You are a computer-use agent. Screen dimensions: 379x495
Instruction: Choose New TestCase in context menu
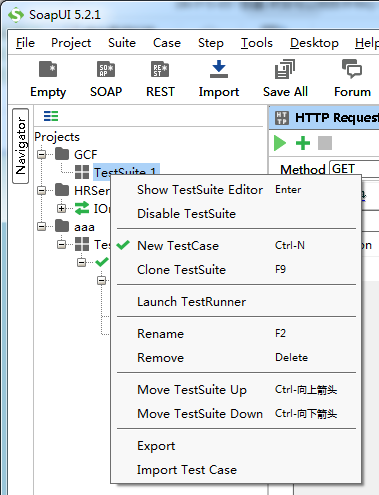[236, 246]
